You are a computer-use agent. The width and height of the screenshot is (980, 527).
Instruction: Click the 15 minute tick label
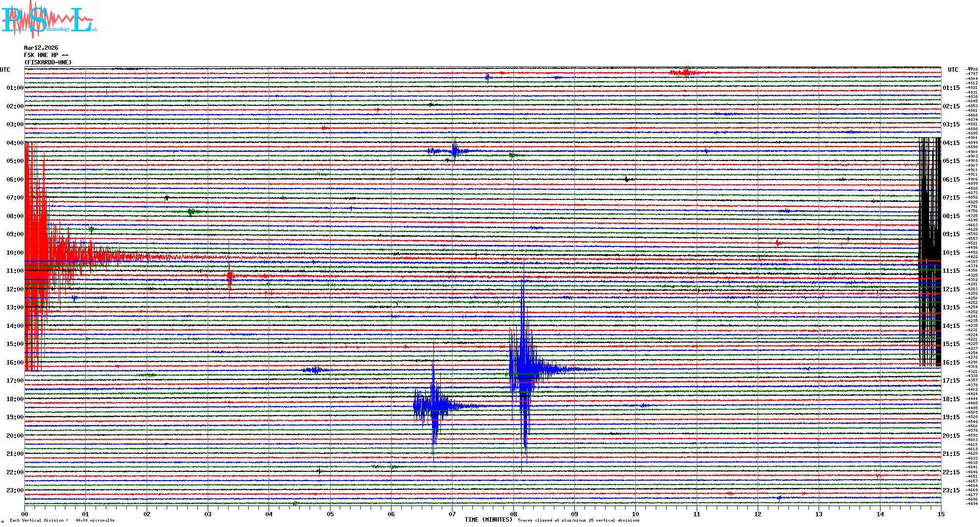click(x=941, y=514)
